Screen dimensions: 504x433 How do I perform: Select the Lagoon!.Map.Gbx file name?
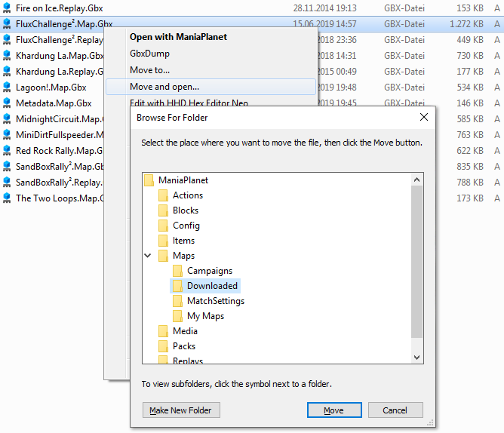click(51, 88)
